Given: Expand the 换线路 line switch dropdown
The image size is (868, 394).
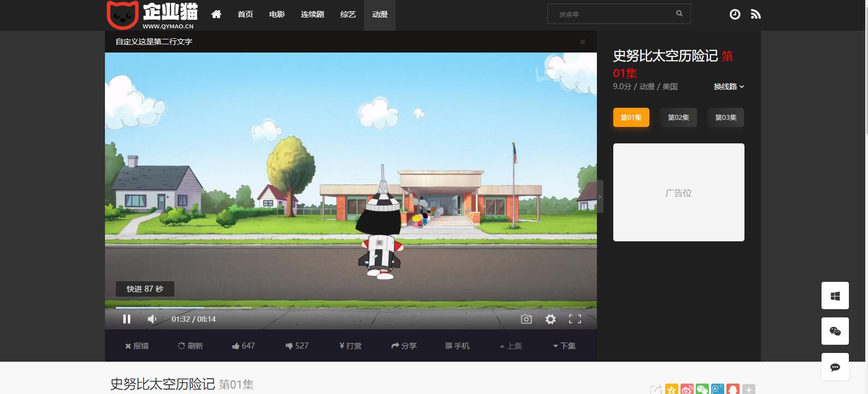Looking at the screenshot, I should point(729,86).
